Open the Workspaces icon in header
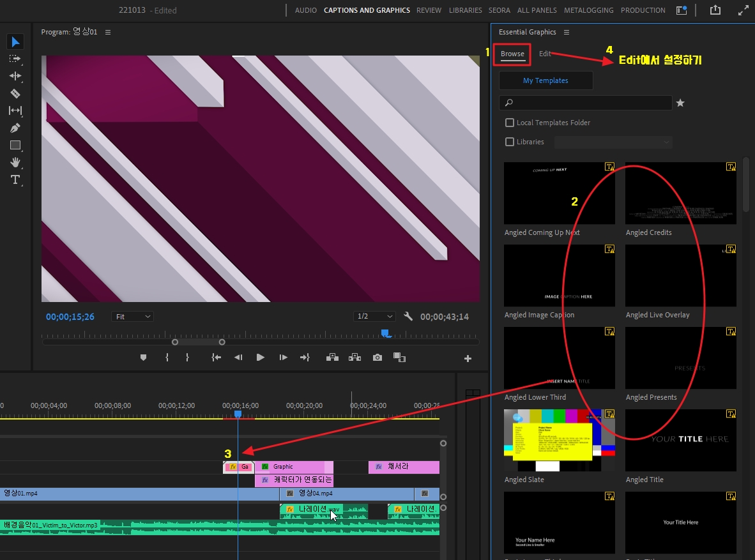This screenshot has height=560, width=755. pos(682,10)
